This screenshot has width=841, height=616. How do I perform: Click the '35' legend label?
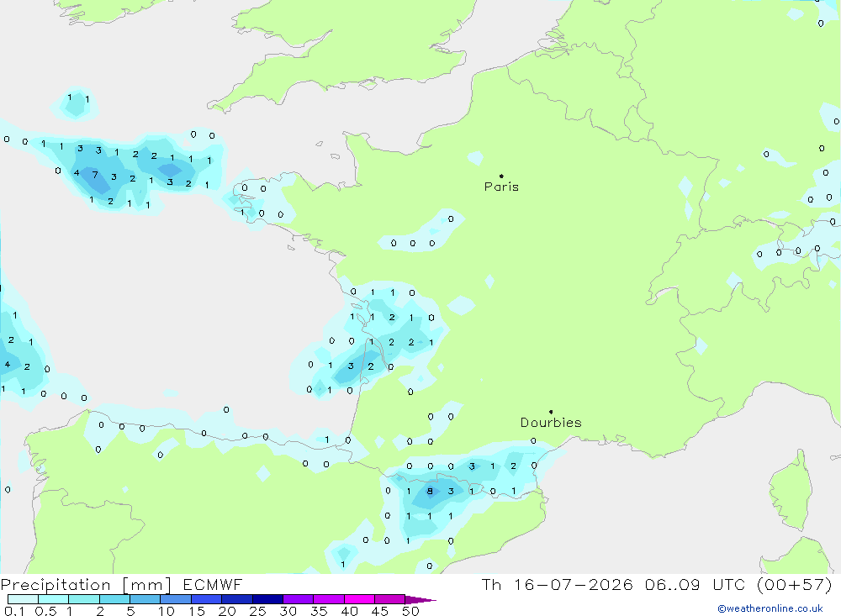pyautogui.click(x=319, y=611)
